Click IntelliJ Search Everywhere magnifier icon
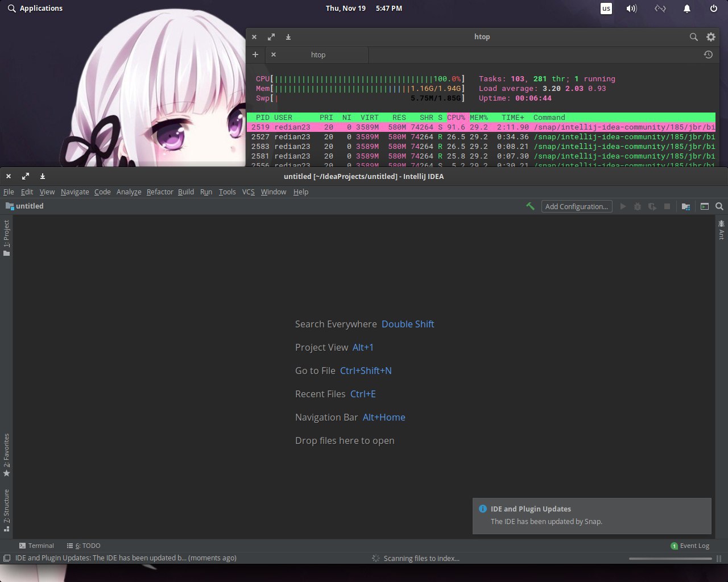 pyautogui.click(x=719, y=206)
